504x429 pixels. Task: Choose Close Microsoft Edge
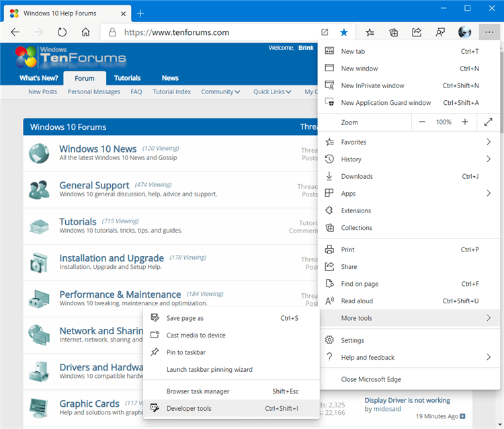click(x=409, y=379)
